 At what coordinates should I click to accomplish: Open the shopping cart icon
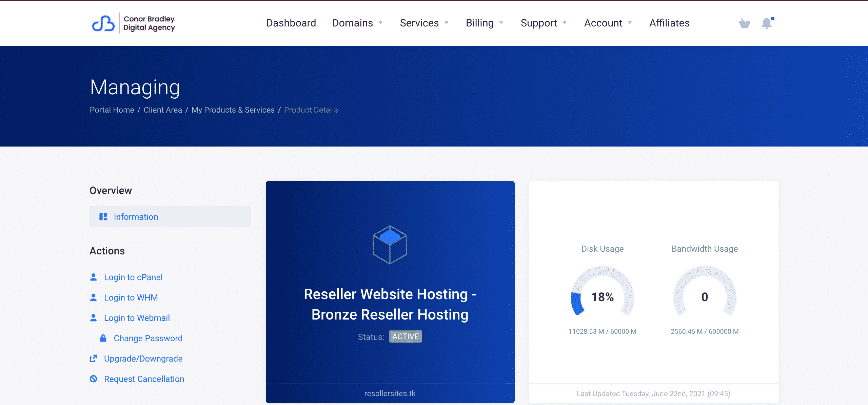(x=745, y=23)
